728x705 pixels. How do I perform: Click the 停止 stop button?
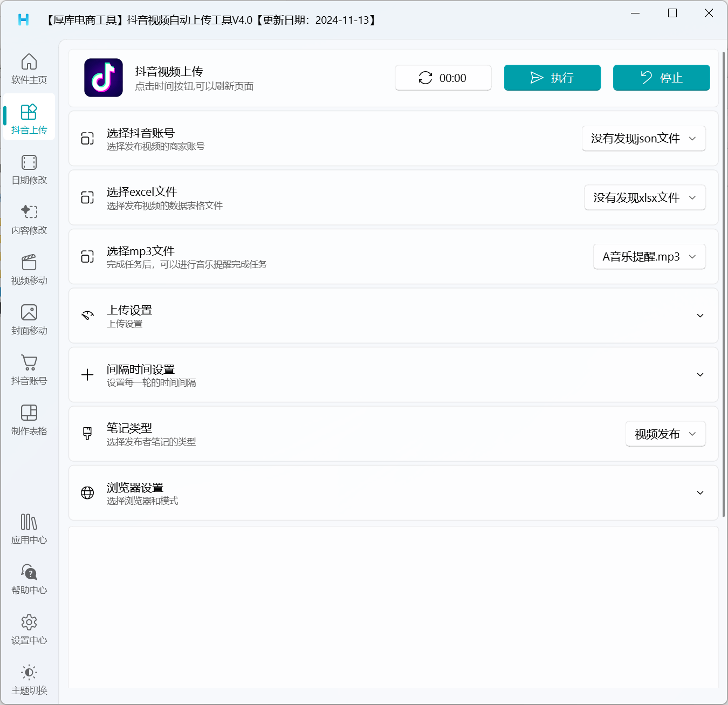pyautogui.click(x=661, y=78)
